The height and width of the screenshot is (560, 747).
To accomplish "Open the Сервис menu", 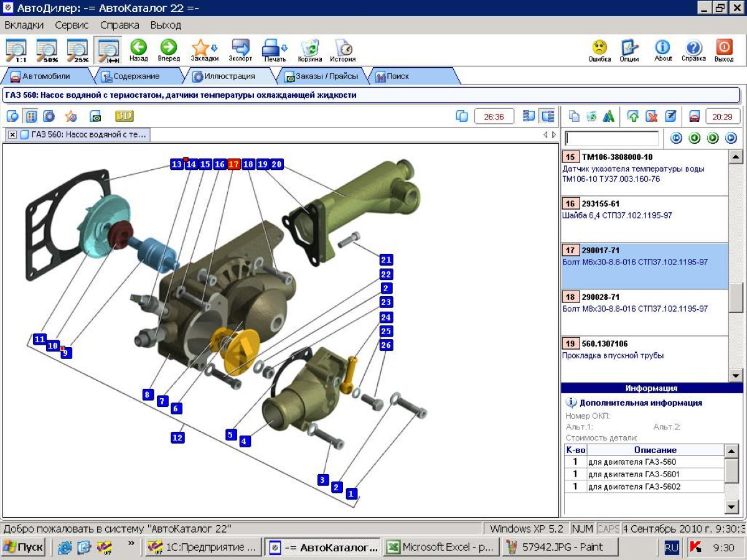I will point(72,25).
